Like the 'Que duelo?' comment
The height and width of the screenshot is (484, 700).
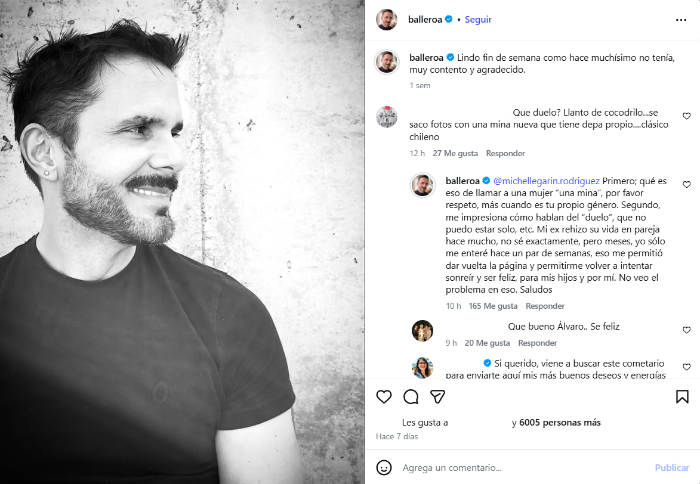tap(686, 116)
